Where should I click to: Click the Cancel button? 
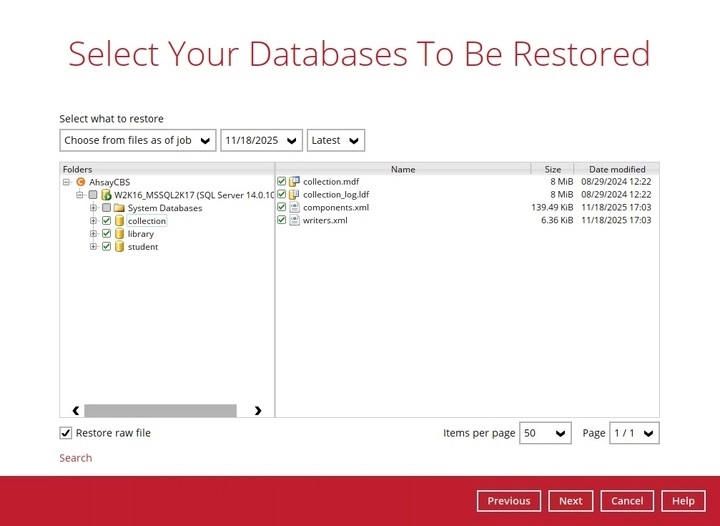[x=627, y=501]
